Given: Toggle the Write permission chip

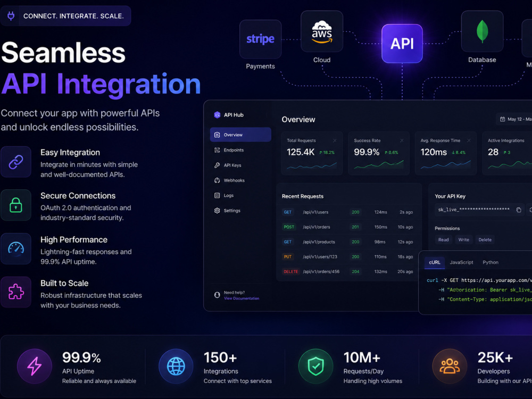Looking at the screenshot, I should (x=464, y=239).
